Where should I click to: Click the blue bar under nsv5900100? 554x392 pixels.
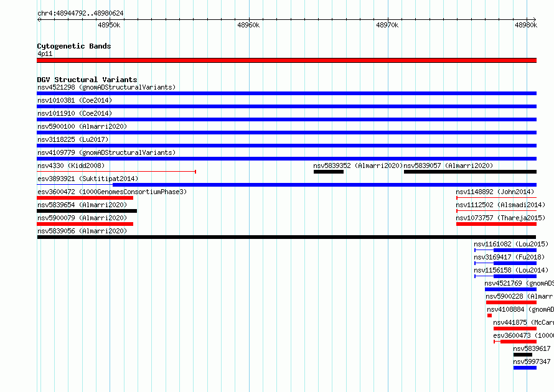tap(286, 133)
